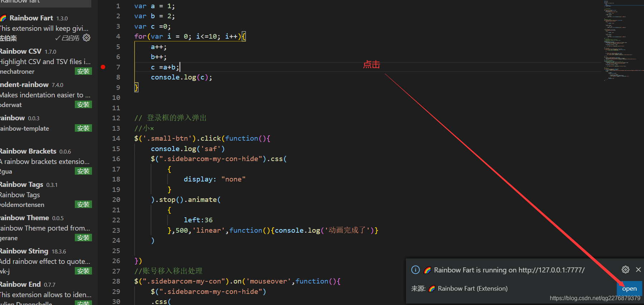Click line number 28 in gutter
644x305 pixels.
tap(116, 281)
